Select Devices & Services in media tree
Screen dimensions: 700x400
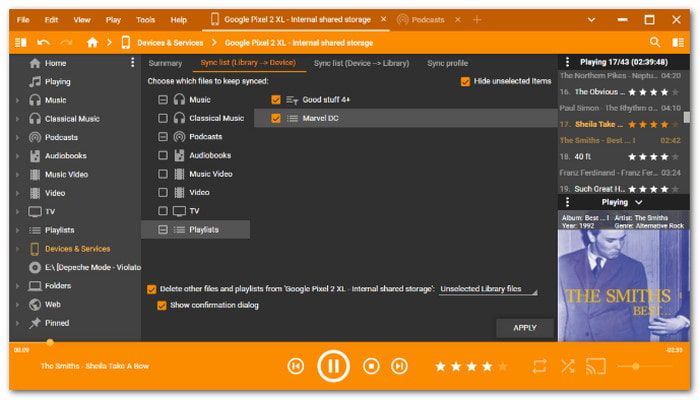click(x=77, y=249)
